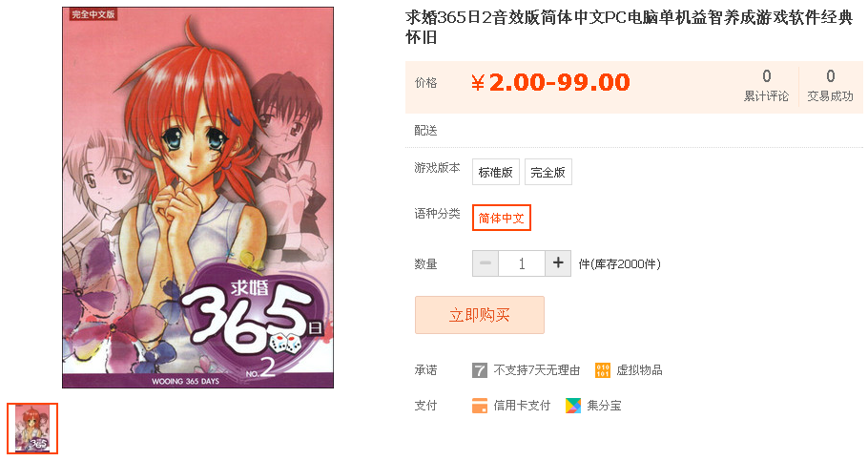Click the 7-day no-return policy icon
The image size is (868, 461).
480,370
